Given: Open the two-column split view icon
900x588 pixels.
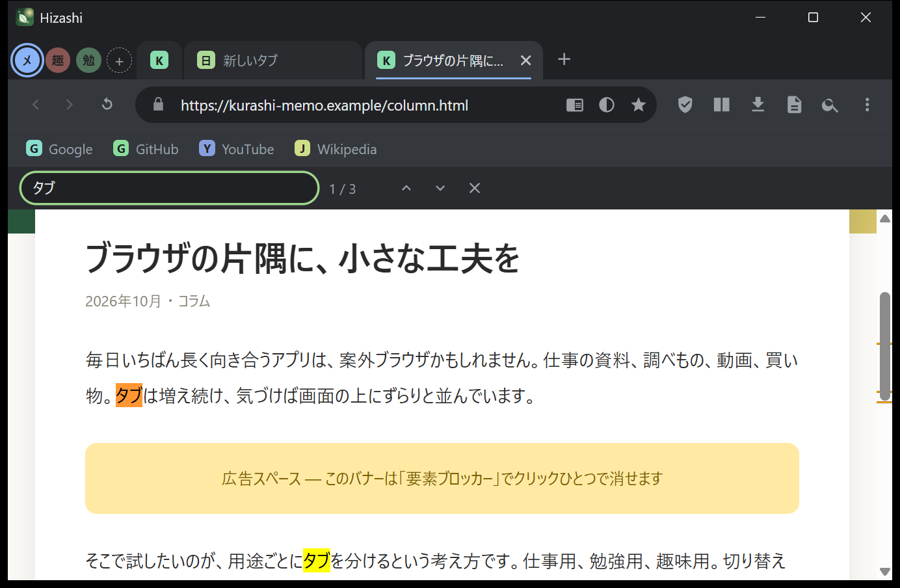Looking at the screenshot, I should 722,105.
